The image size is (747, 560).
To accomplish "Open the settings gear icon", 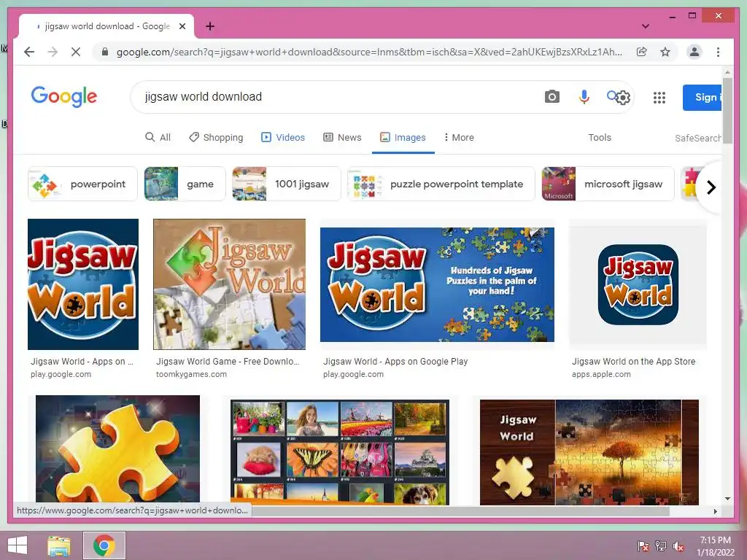I will 623,98.
